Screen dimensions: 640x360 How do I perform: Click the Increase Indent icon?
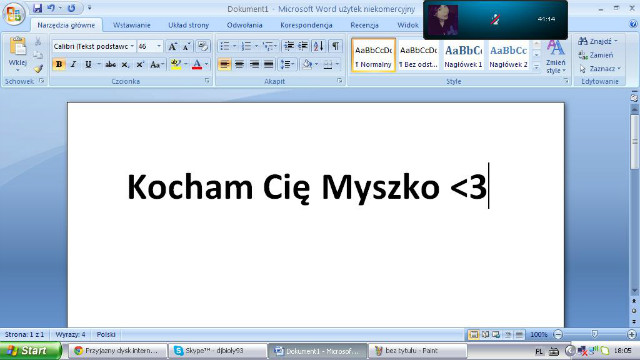(x=303, y=46)
